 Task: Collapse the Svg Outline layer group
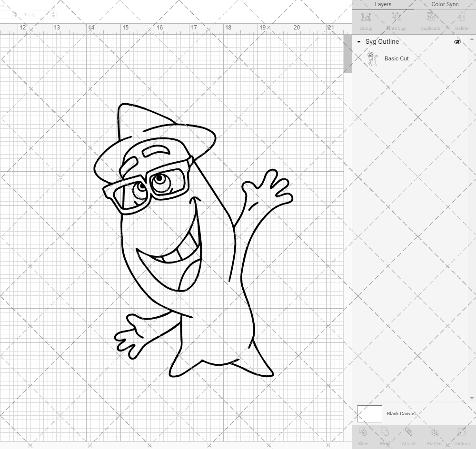358,42
